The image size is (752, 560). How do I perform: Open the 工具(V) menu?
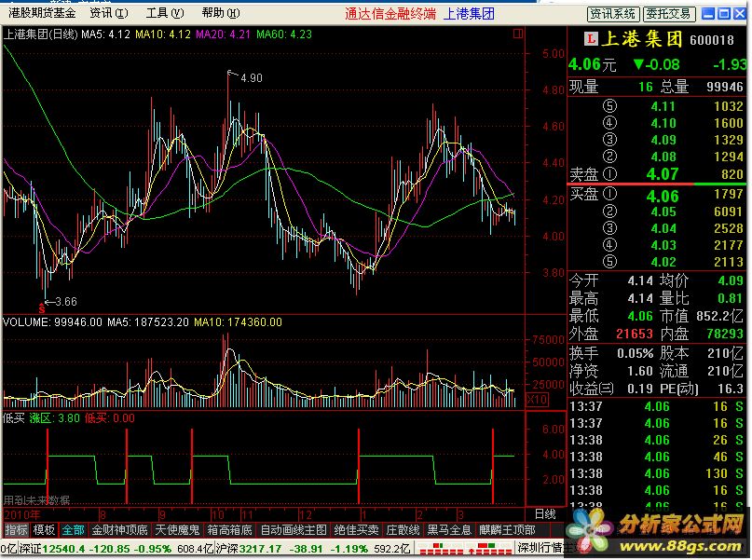(165, 13)
